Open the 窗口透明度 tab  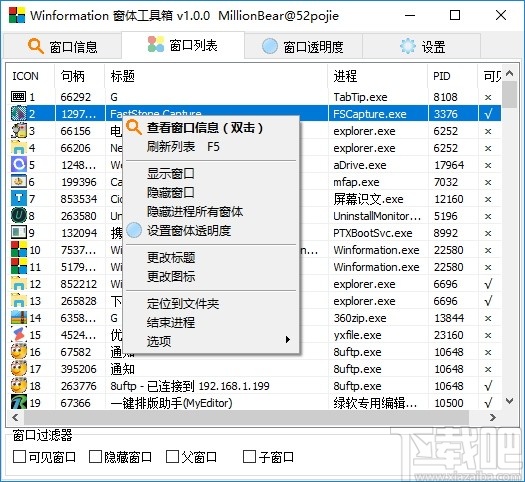pos(303,46)
